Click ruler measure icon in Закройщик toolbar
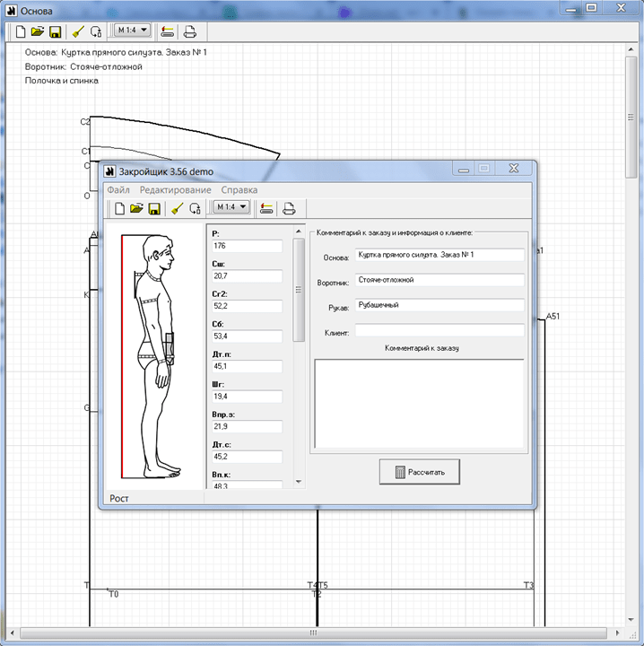Viewport: 644px width, 646px height. tap(266, 208)
